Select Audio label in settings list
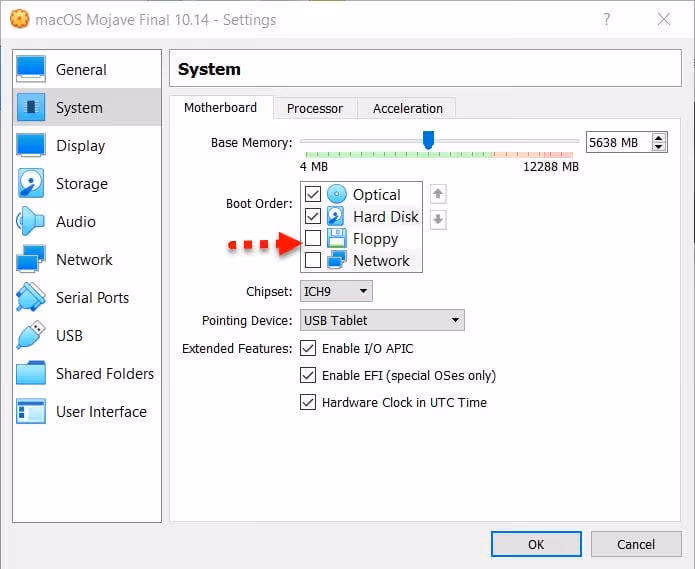 (76, 222)
